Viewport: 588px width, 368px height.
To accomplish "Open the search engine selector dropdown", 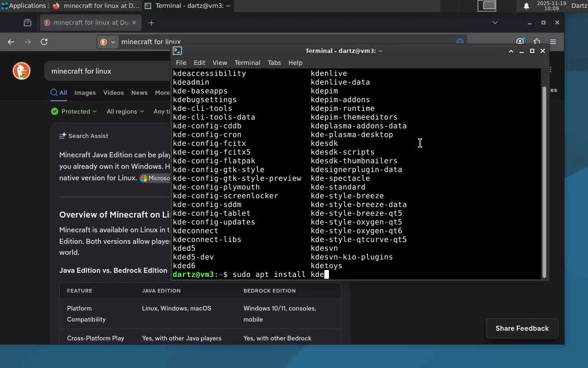I will coord(107,42).
